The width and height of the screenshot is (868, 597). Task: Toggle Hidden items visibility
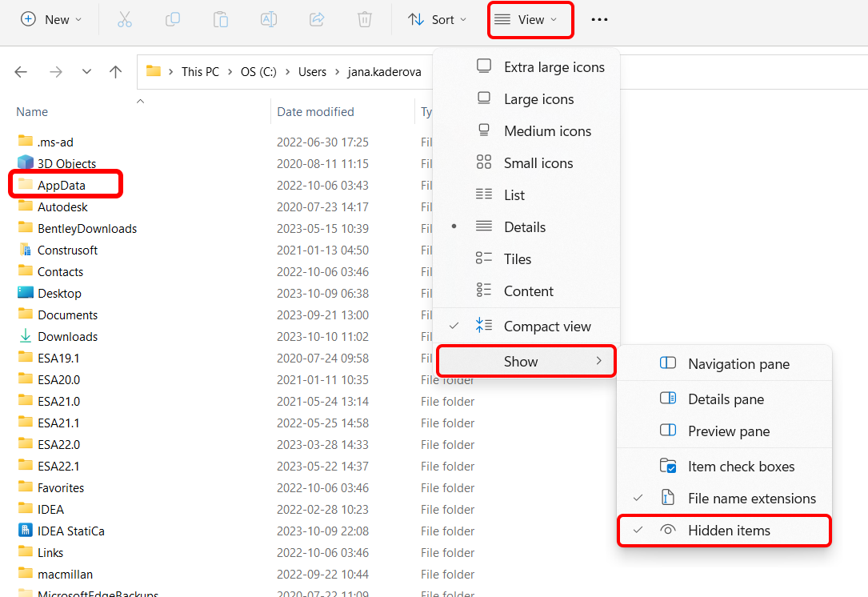tap(730, 530)
